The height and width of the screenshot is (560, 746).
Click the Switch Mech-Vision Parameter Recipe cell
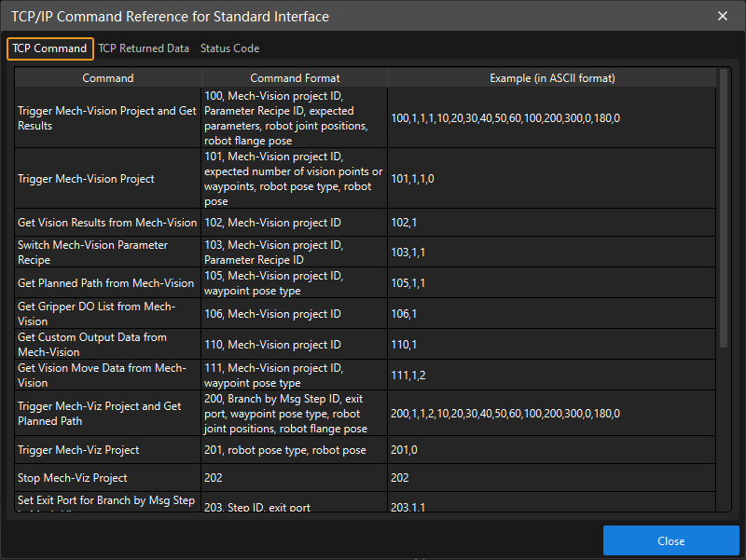[x=108, y=253]
